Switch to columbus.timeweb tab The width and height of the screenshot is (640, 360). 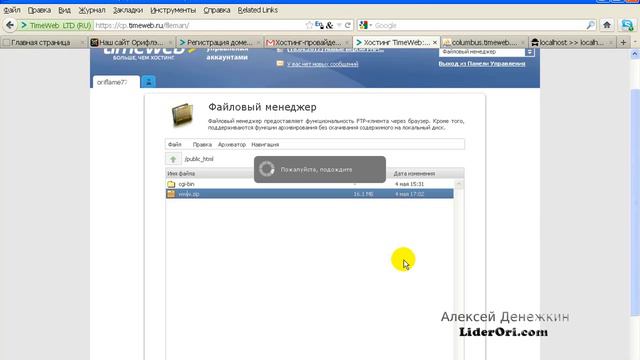pyautogui.click(x=483, y=42)
